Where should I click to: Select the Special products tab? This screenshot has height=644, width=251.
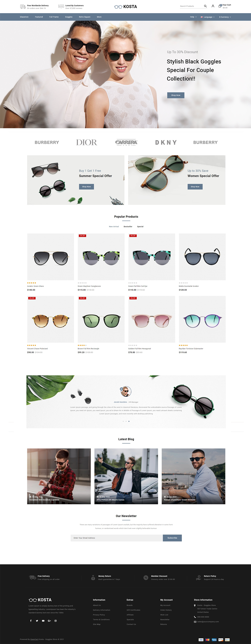(140, 227)
